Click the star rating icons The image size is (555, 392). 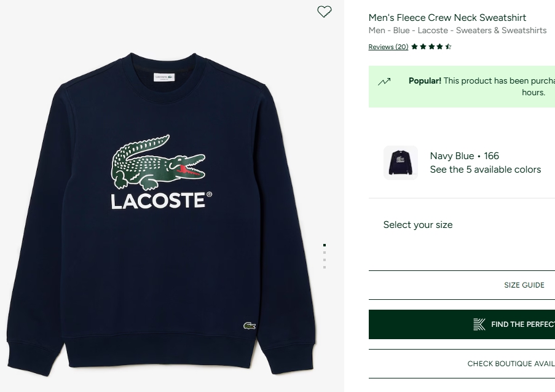coord(431,47)
